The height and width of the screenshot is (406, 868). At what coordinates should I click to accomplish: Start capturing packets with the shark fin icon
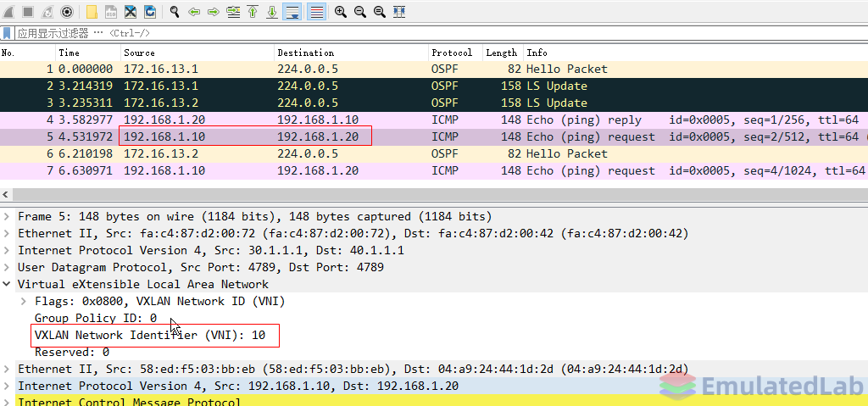tap(8, 12)
